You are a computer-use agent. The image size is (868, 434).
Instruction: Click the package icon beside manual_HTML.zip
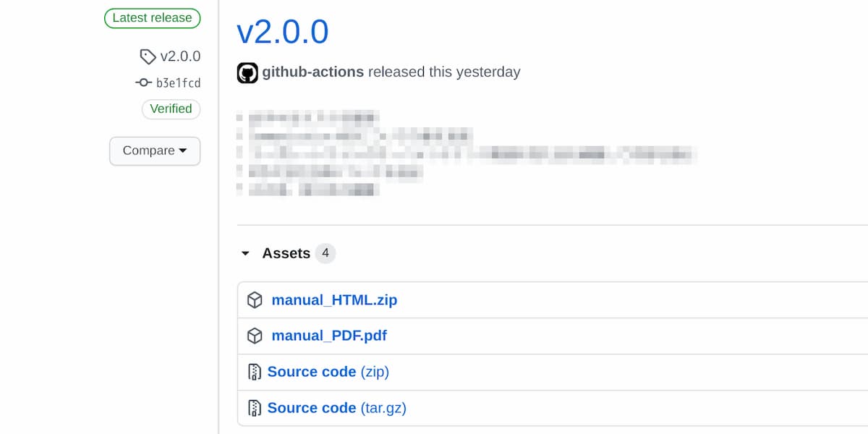[255, 299]
